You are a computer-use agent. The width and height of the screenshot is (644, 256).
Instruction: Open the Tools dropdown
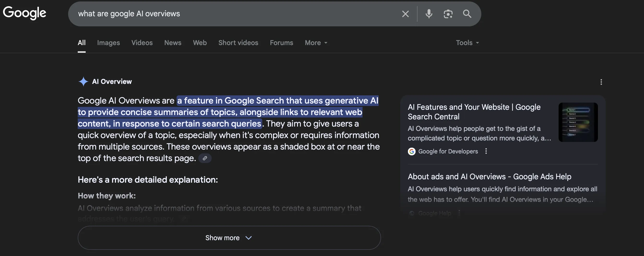point(467,43)
